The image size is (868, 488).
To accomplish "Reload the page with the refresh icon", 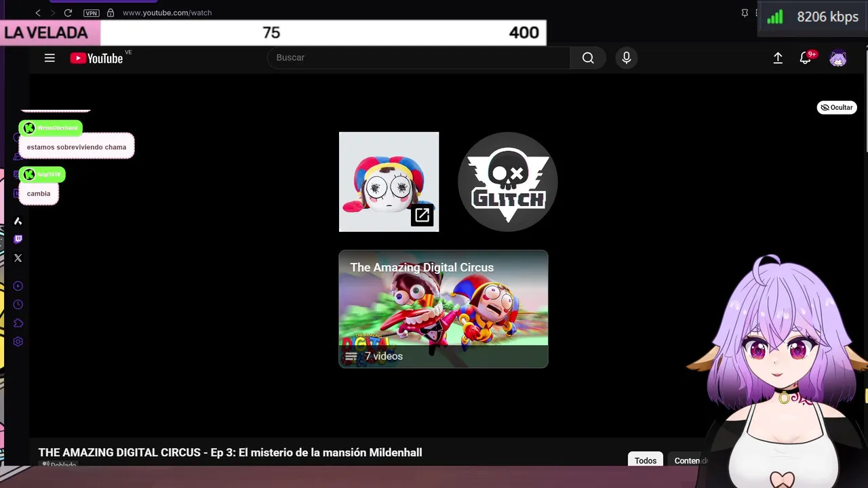I will tap(68, 13).
